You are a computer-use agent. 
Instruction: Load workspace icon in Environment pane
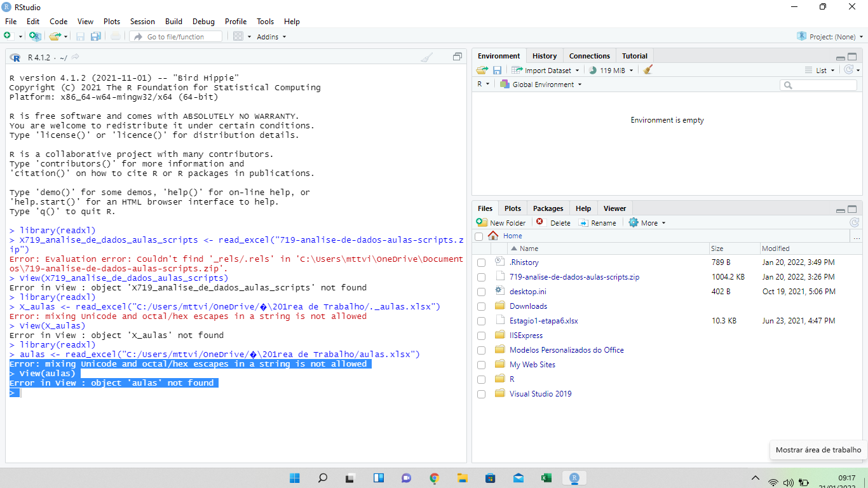tap(483, 70)
